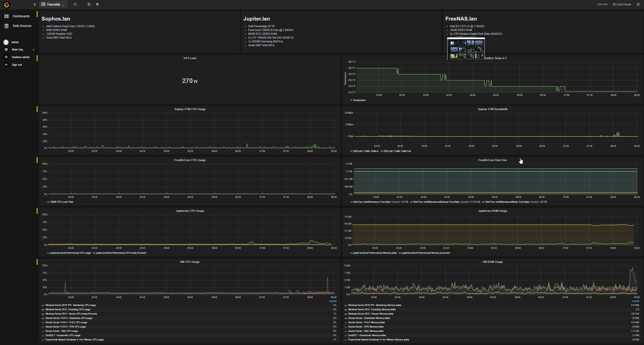This screenshot has width=644, height=345.
Task: Expand Sophos.lan row handle
Action: click(x=37, y=14)
